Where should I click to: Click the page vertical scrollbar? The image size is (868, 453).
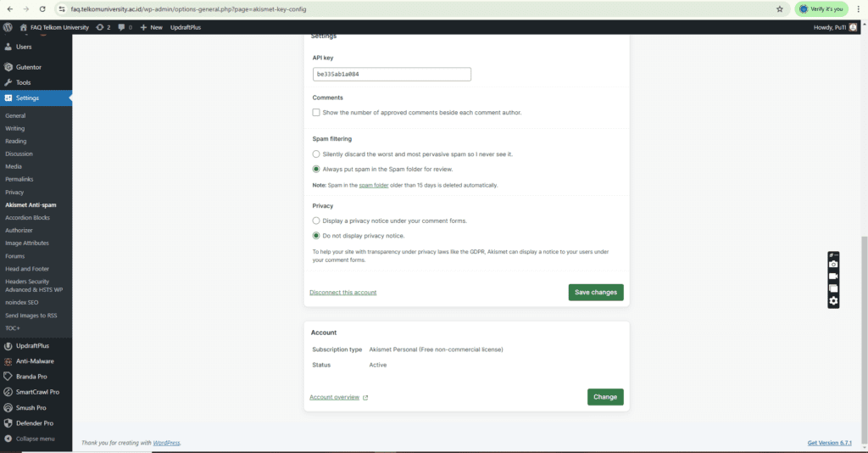864,340
